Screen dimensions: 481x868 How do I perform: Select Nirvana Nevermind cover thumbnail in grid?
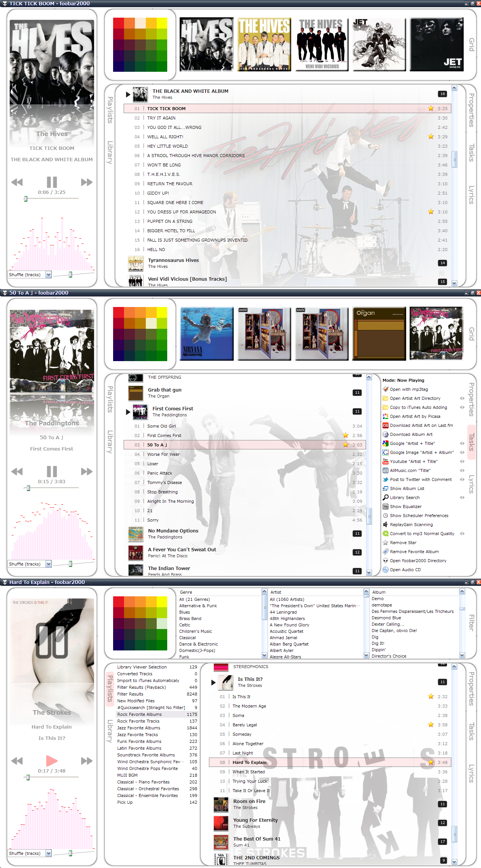[207, 334]
